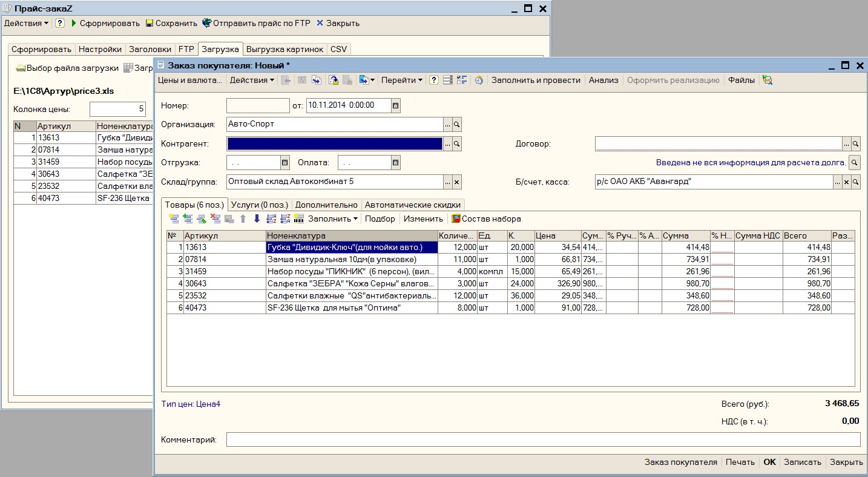Click the Печать button at the bottom
Screen dimensions: 868x477
point(740,462)
